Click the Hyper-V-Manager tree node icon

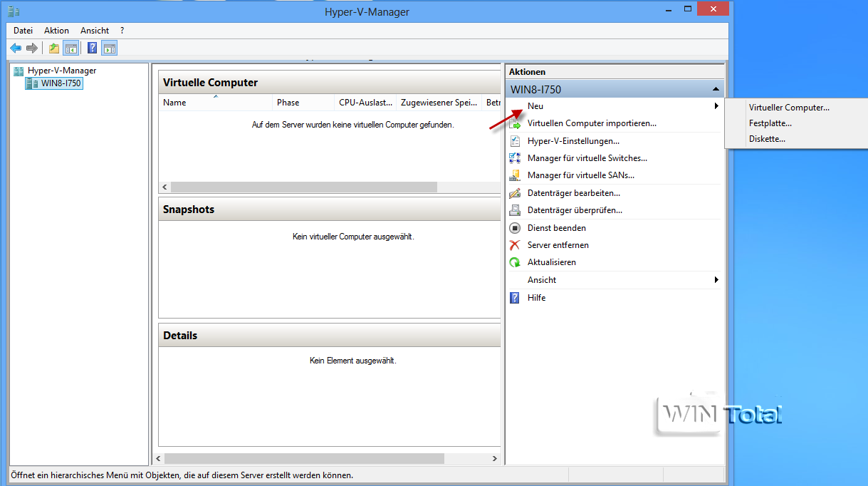(x=19, y=71)
